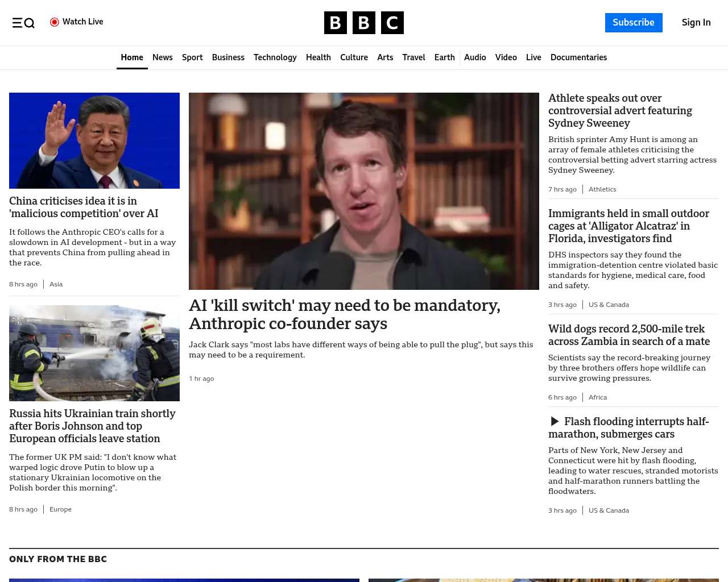
Task: Read the China malicious competition AI story
Action: pos(84,207)
